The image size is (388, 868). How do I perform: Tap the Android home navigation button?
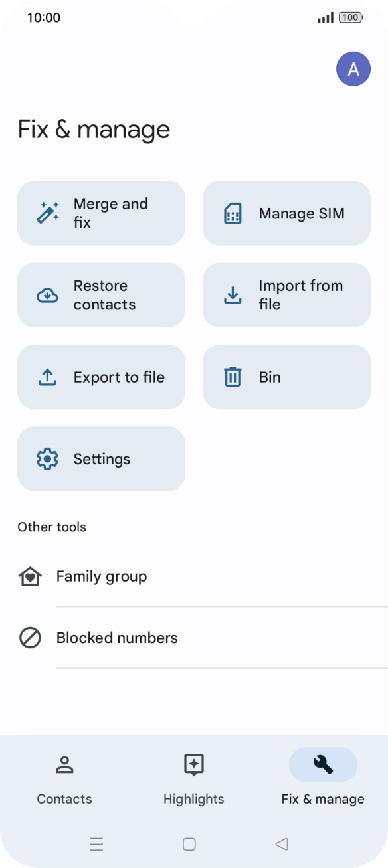pyautogui.click(x=189, y=844)
